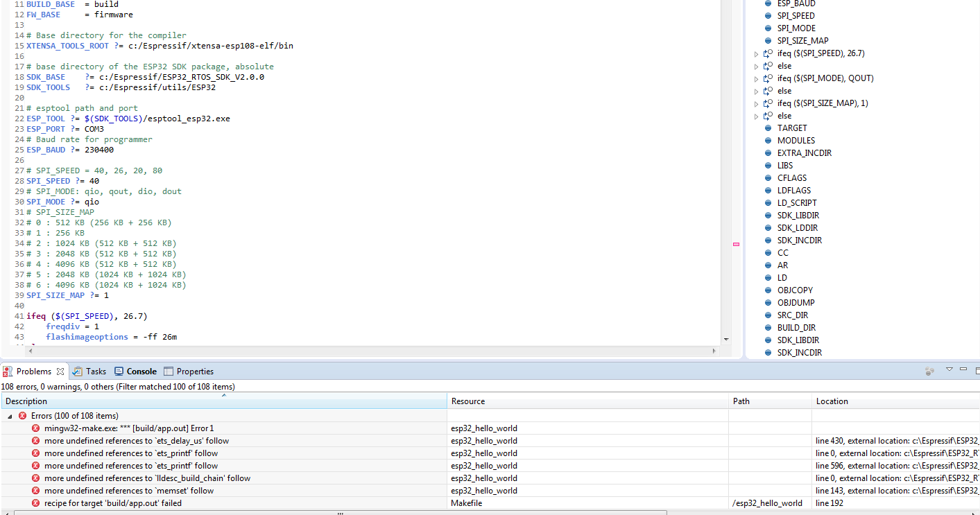980x515 pixels.
Task: Select the LIBS item in the outline
Action: tap(785, 166)
